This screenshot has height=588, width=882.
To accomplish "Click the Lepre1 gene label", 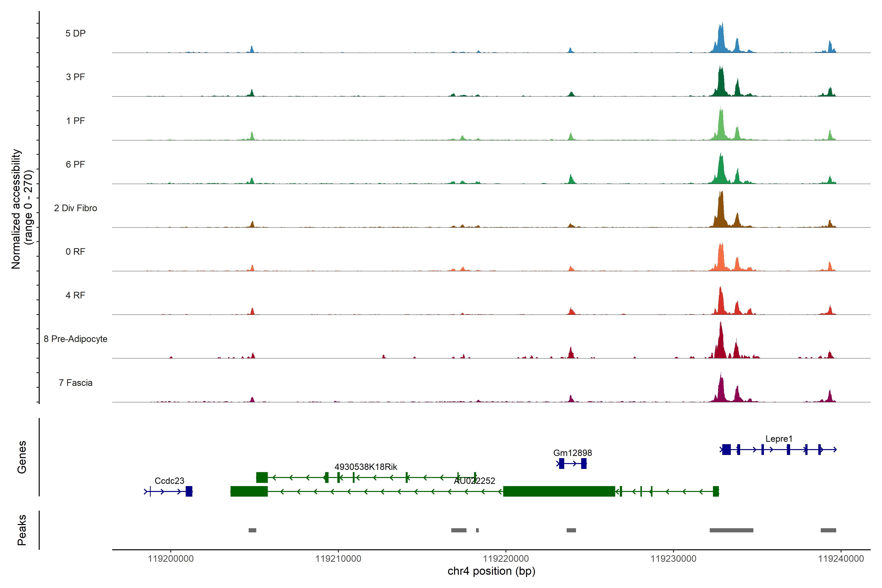I will point(779,438).
